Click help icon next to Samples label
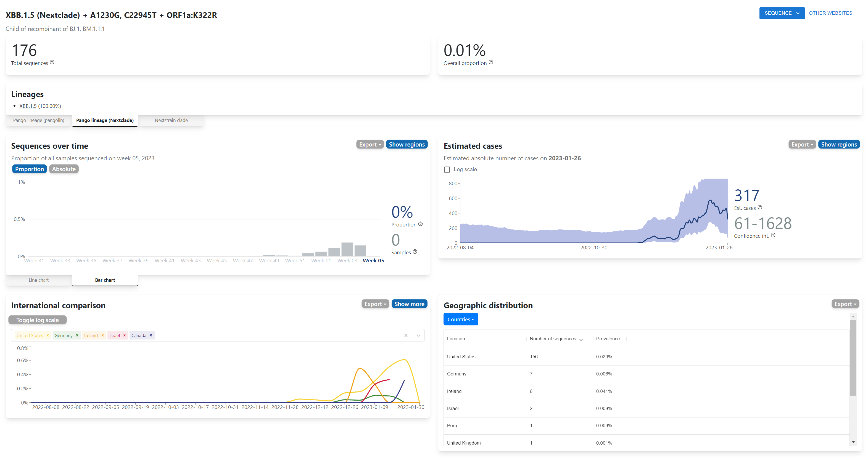The height and width of the screenshot is (457, 868). pyautogui.click(x=415, y=252)
